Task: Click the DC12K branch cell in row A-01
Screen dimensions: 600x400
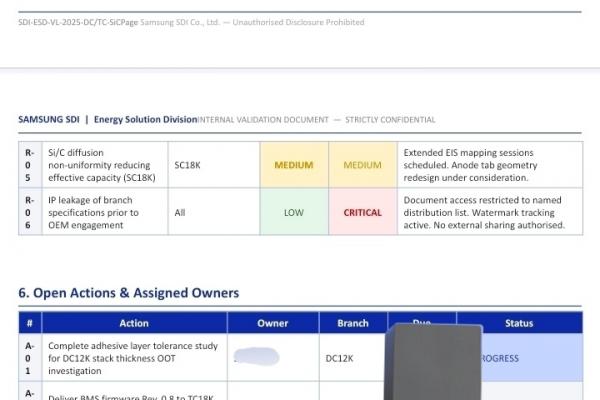Action: [x=340, y=358]
